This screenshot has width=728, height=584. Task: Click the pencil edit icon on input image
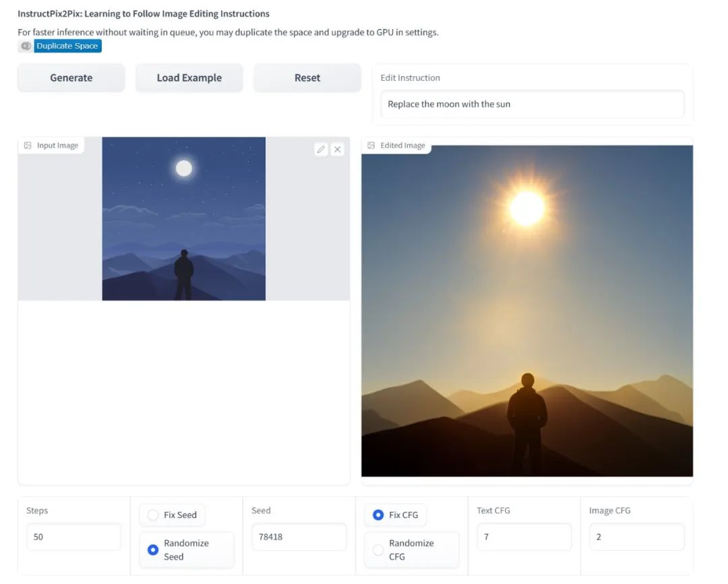(321, 150)
